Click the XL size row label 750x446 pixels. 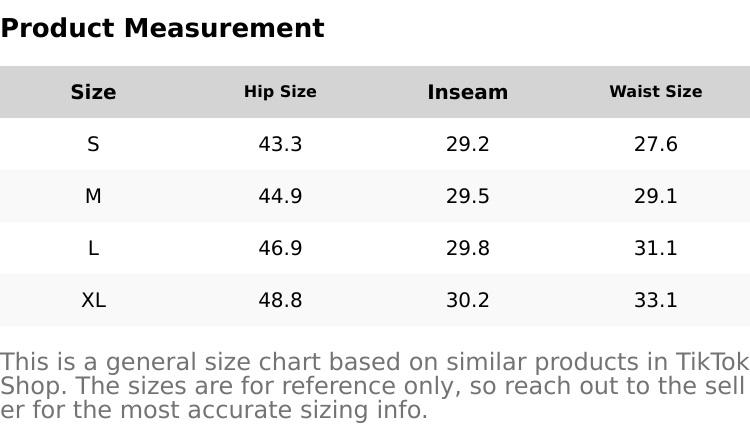click(93, 300)
